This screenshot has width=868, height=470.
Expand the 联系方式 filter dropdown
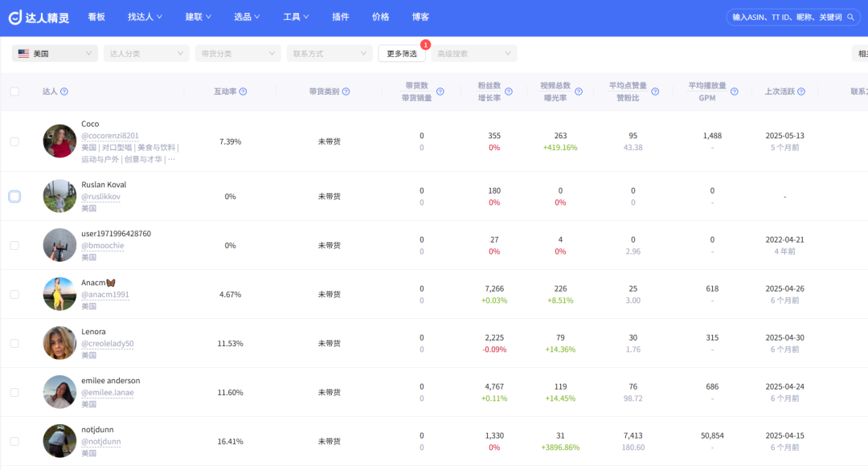tap(330, 53)
